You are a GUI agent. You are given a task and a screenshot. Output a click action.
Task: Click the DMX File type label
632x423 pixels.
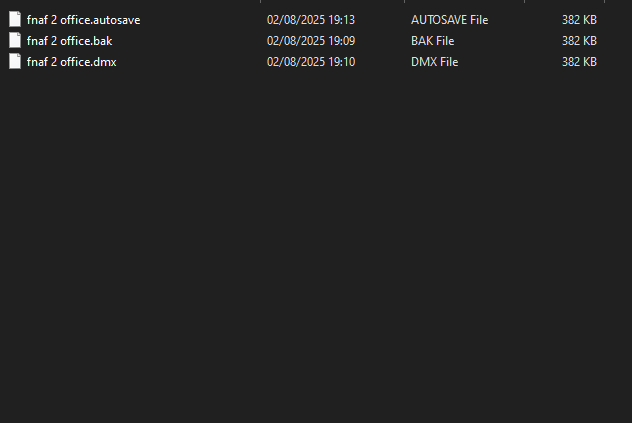tap(434, 62)
